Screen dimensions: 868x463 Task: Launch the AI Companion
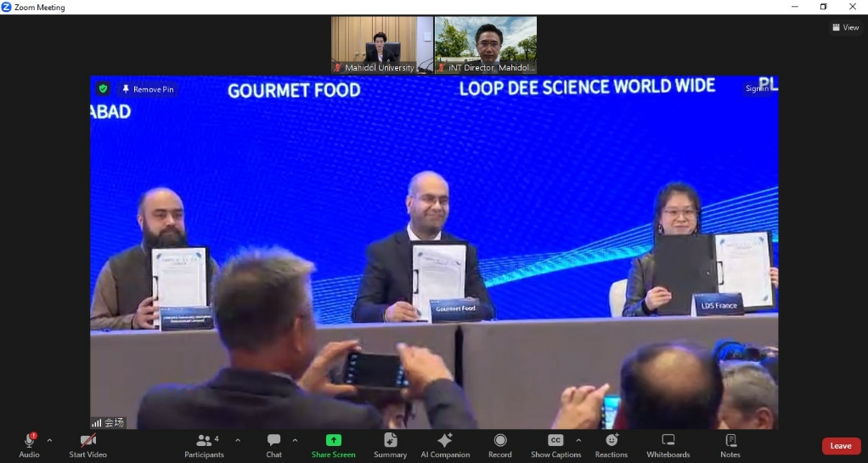click(x=445, y=445)
